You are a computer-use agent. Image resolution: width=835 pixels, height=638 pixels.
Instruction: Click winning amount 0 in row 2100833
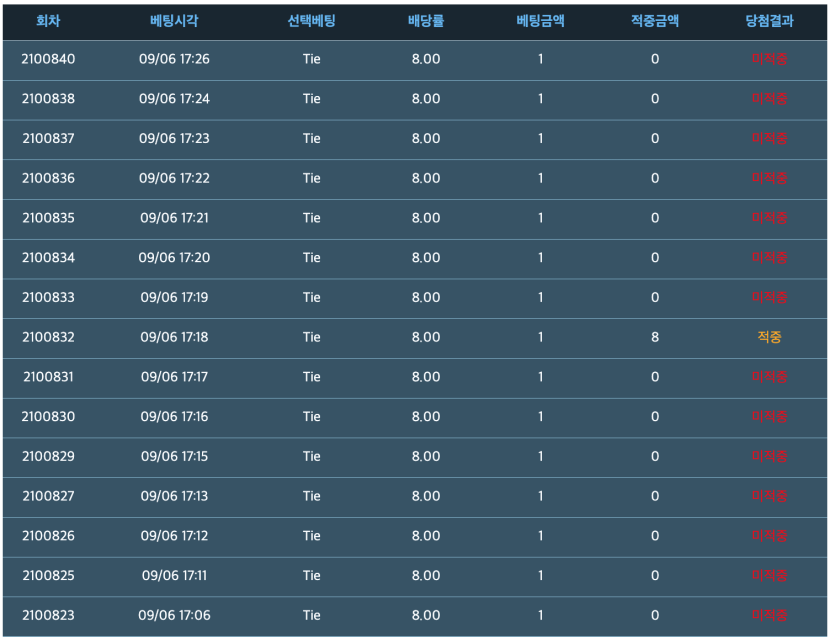click(x=655, y=298)
